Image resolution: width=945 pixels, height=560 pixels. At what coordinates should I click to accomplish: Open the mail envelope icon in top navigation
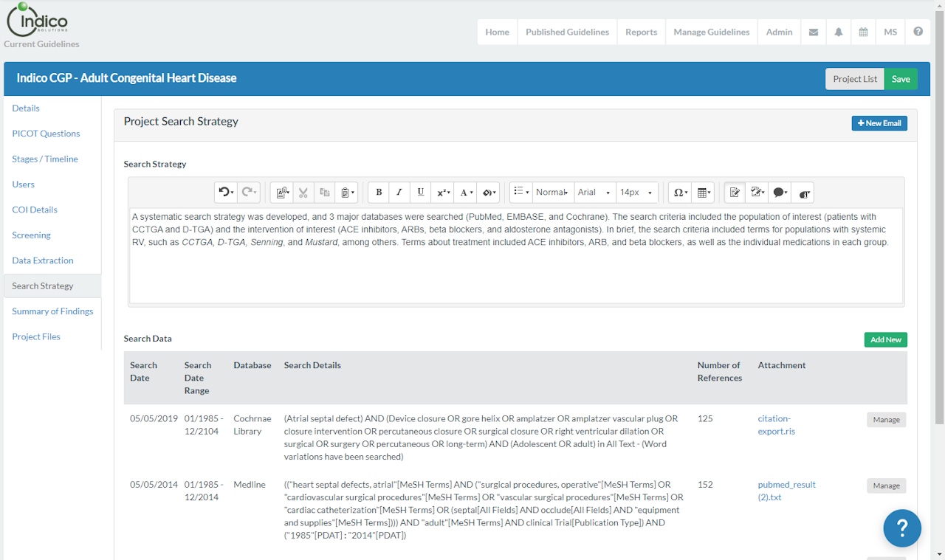pos(814,32)
